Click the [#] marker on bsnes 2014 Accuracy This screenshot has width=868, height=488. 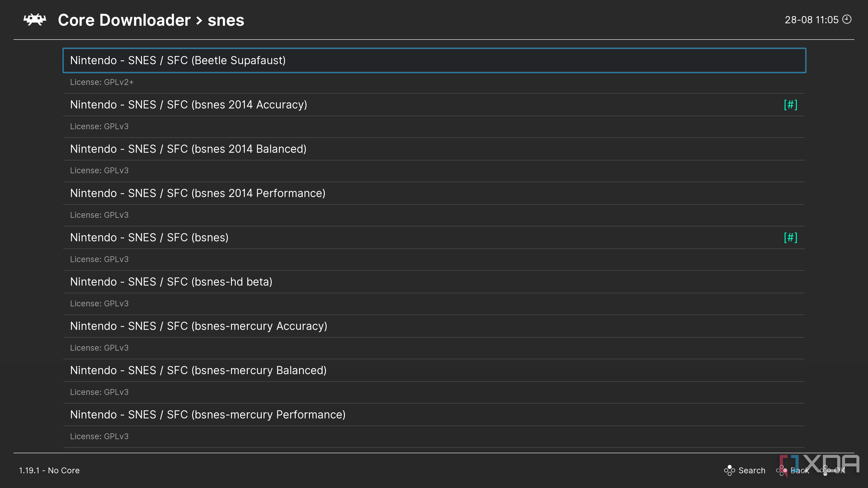(790, 105)
